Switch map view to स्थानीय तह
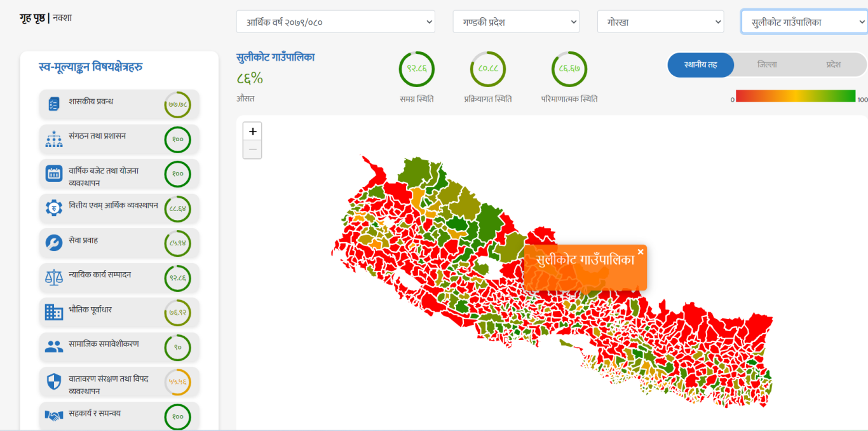Image resolution: width=868 pixels, height=431 pixels. (701, 65)
